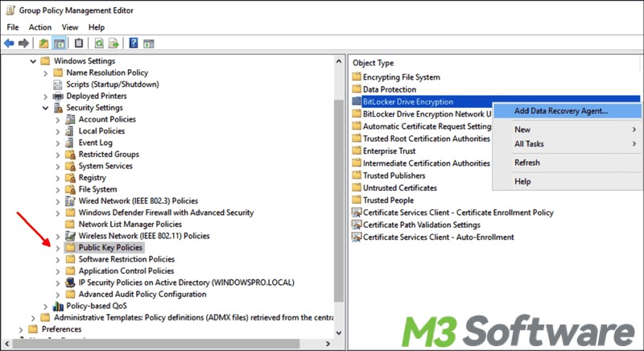Select Data Protection in the list

(390, 89)
